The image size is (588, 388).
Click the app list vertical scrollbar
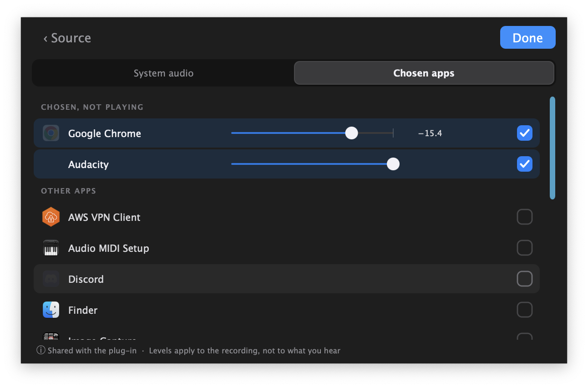click(553, 148)
